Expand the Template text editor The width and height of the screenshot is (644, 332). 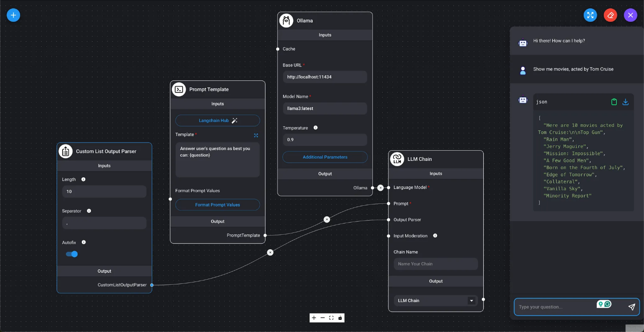tap(256, 135)
